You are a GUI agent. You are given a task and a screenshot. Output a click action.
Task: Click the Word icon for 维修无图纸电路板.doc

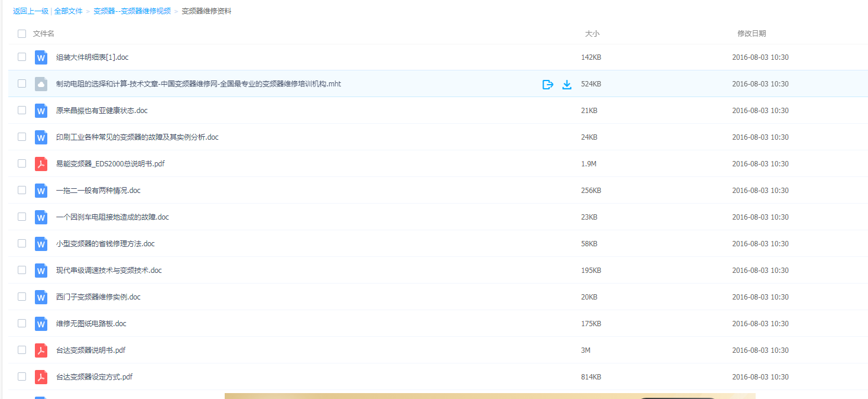coord(41,324)
